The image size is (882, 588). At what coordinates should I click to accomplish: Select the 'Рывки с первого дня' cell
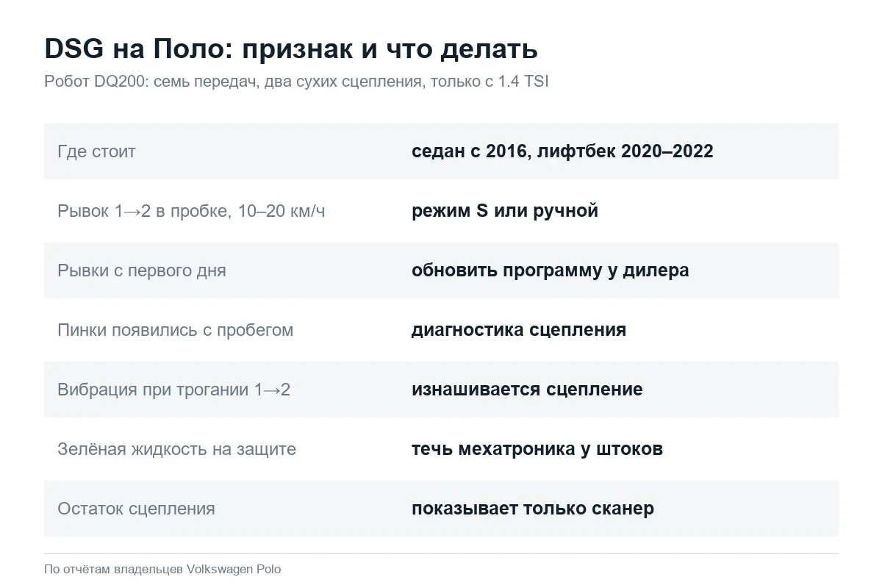[x=142, y=270]
